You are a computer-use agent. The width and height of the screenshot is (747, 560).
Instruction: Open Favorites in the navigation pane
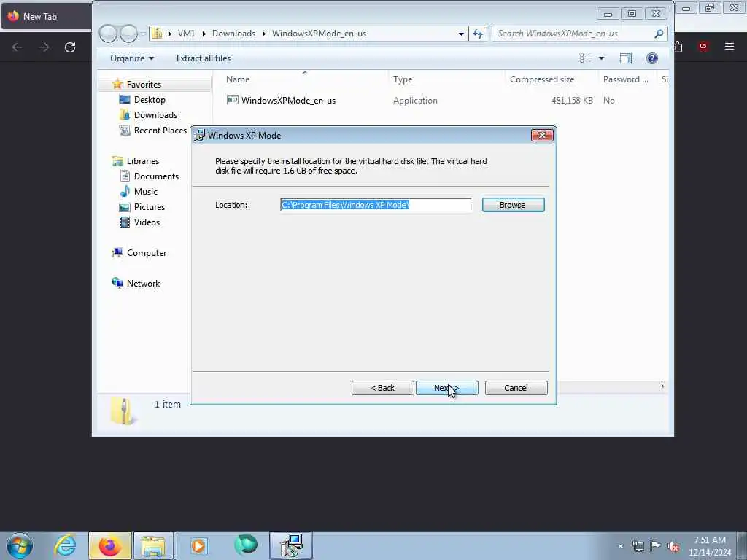(144, 85)
